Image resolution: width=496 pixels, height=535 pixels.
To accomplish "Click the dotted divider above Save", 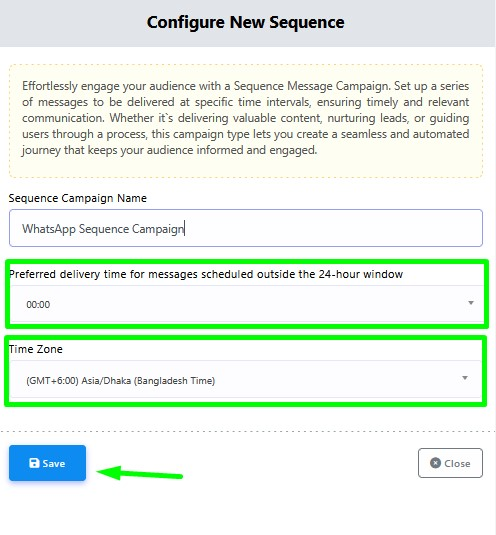I will (x=248, y=432).
